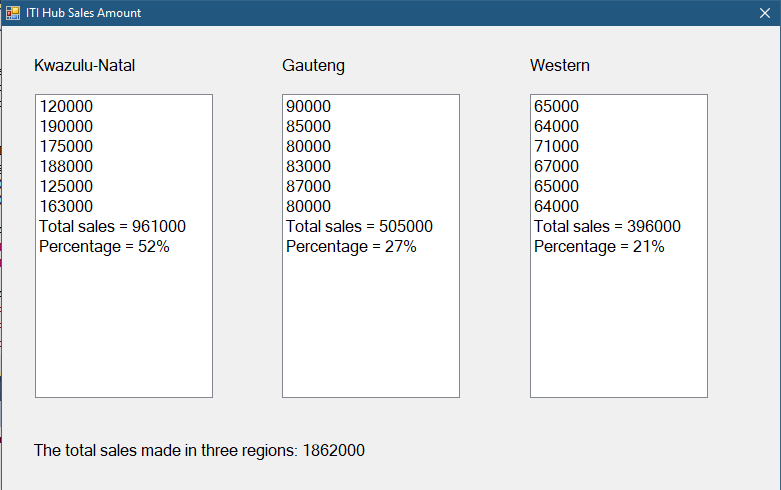The image size is (781, 490).
Task: Close the ITI Hub Sales Amount window
Action: click(x=764, y=13)
